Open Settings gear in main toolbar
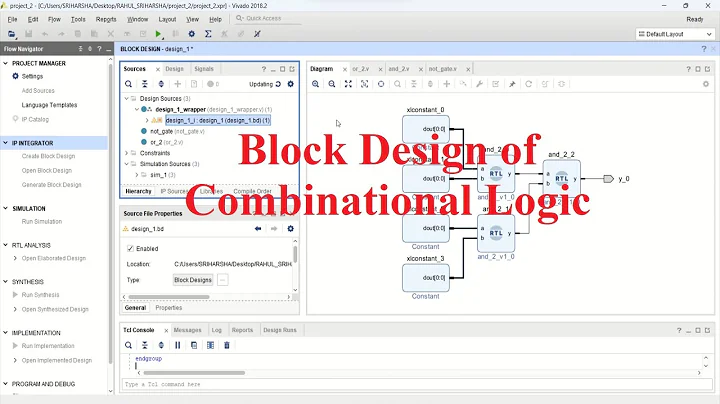The image size is (720, 404). tap(191, 34)
